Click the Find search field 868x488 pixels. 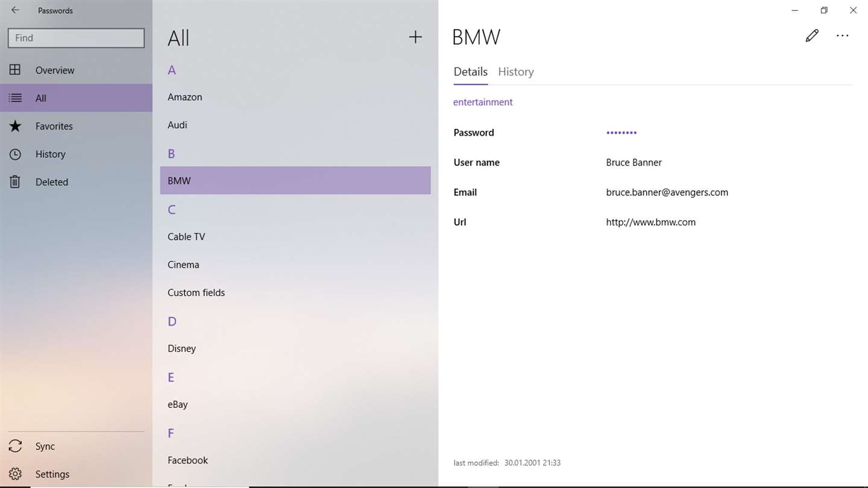coord(76,38)
